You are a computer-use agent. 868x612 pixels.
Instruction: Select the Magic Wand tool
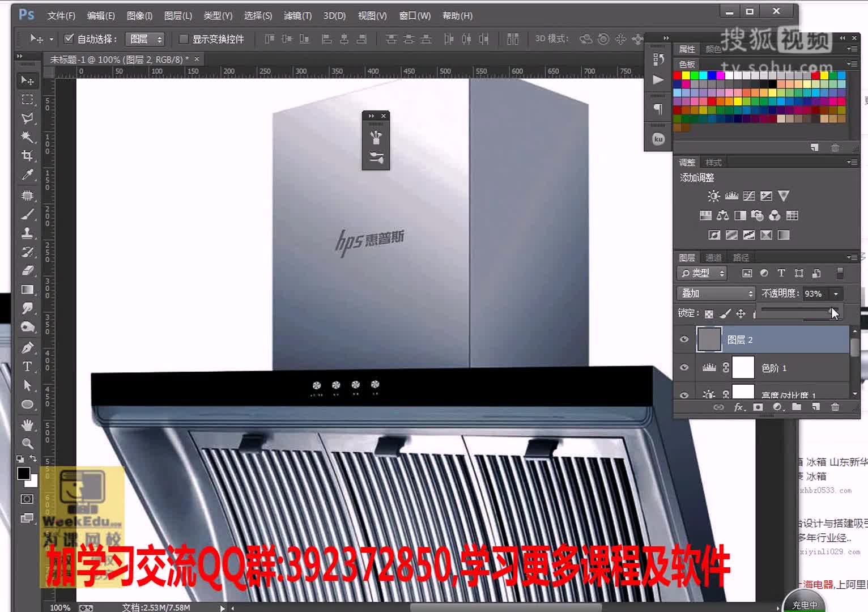27,137
